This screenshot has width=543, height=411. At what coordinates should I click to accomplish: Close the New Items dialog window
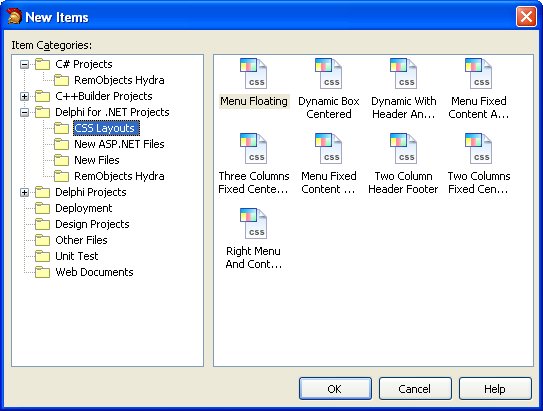tap(526, 16)
